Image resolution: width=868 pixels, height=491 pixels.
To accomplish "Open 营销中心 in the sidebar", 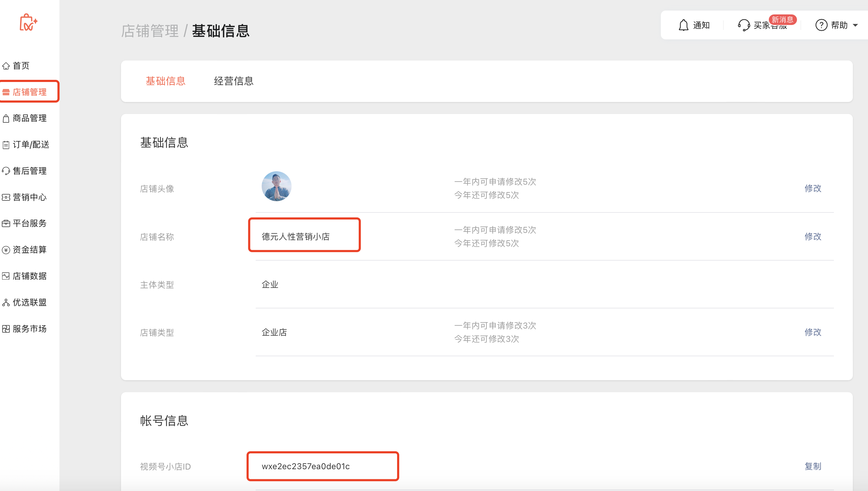I will 30,197.
